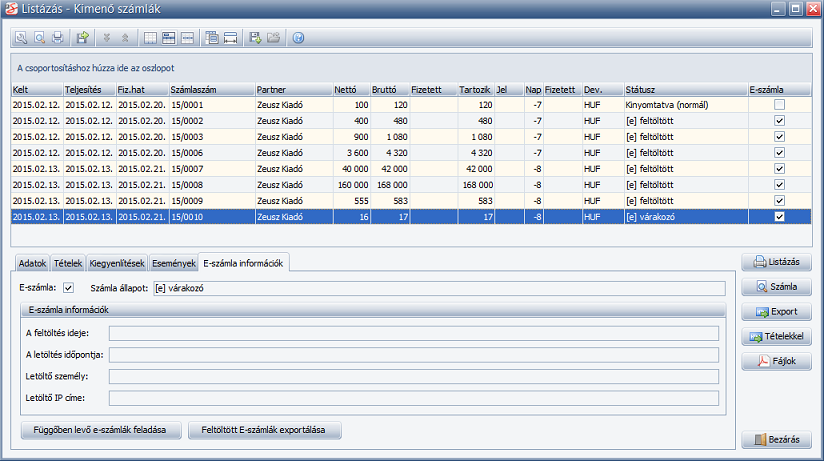
Task: Click the magnifier preview icon
Action: (39, 38)
